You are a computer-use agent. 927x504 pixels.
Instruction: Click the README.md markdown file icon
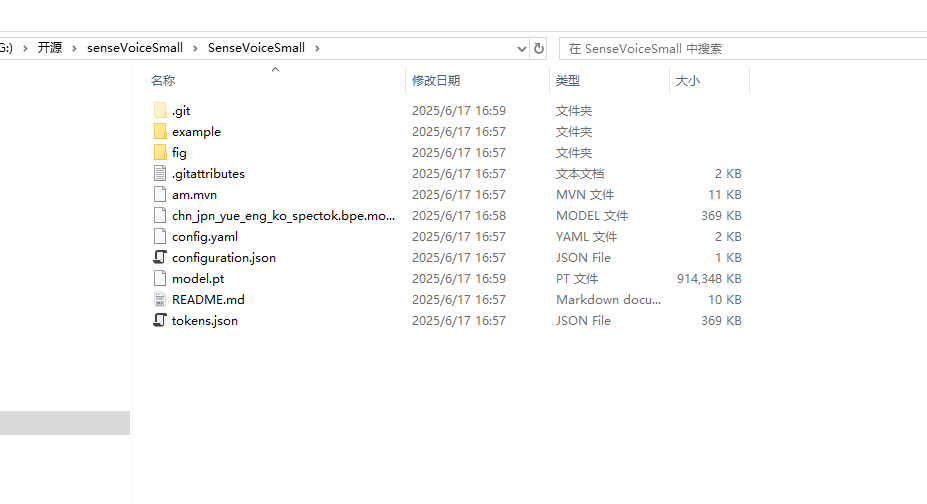tap(160, 299)
